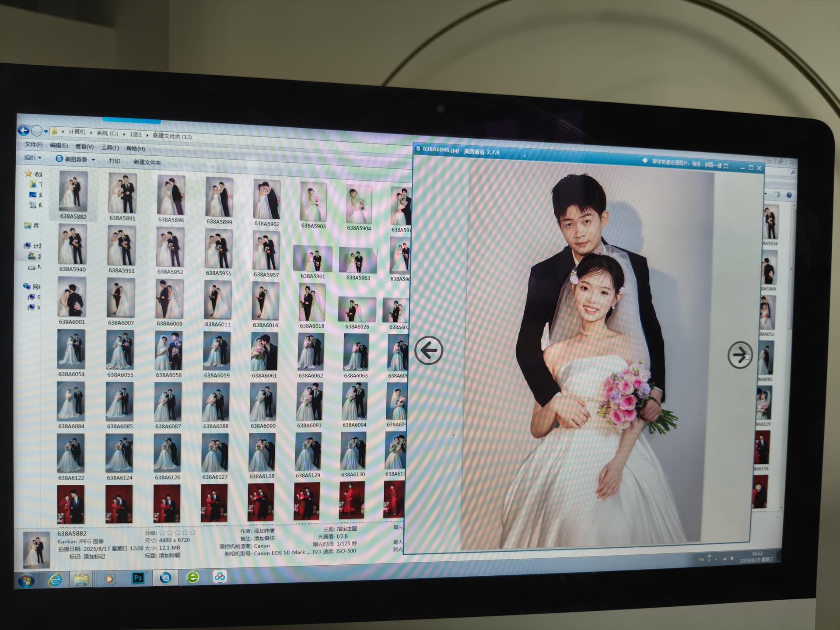Open Windows Explorer from taskbar
Image resolution: width=840 pixels, height=630 pixels.
point(81,580)
